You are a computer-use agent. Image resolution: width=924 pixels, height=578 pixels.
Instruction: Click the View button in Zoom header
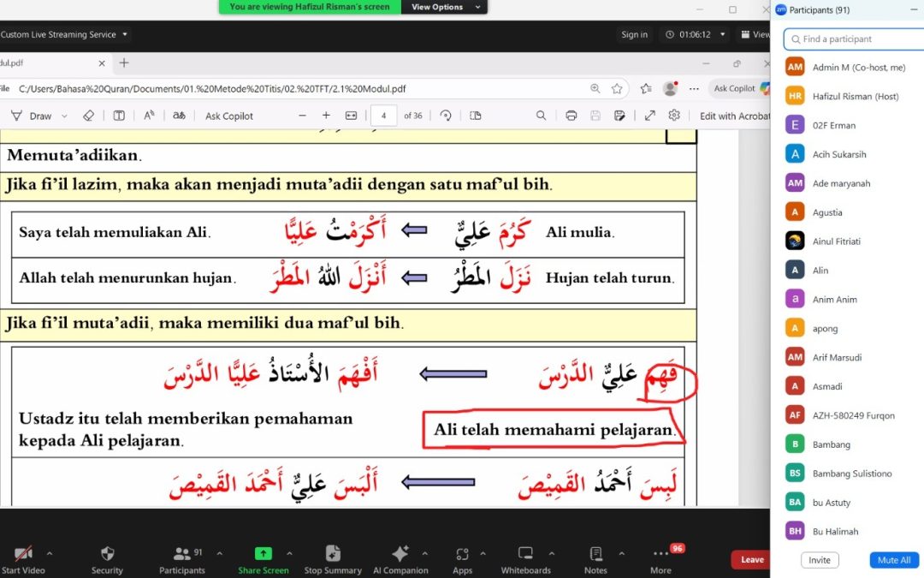[755, 34]
